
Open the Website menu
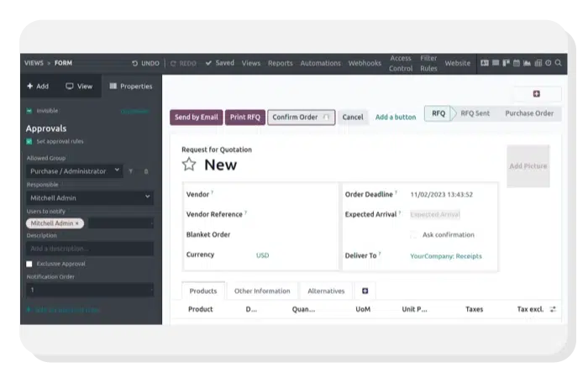(458, 63)
